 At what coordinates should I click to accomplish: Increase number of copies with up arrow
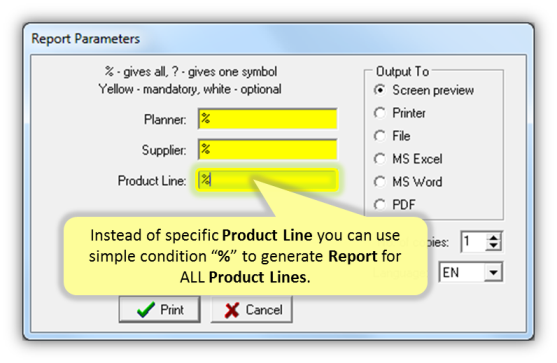(x=493, y=237)
